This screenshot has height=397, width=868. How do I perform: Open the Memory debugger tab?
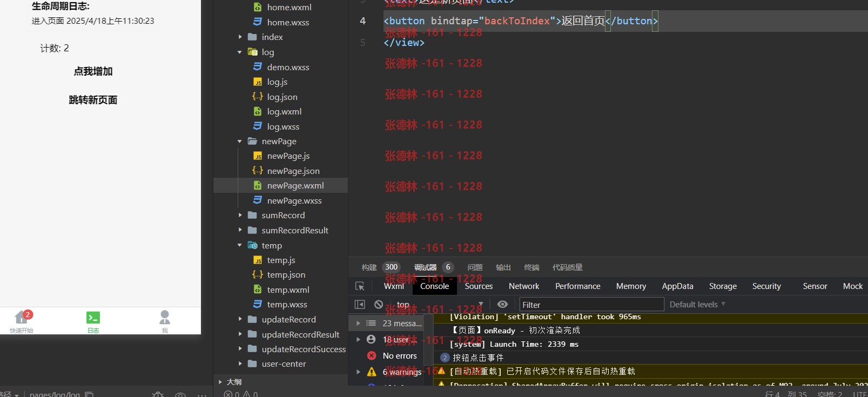pyautogui.click(x=631, y=286)
